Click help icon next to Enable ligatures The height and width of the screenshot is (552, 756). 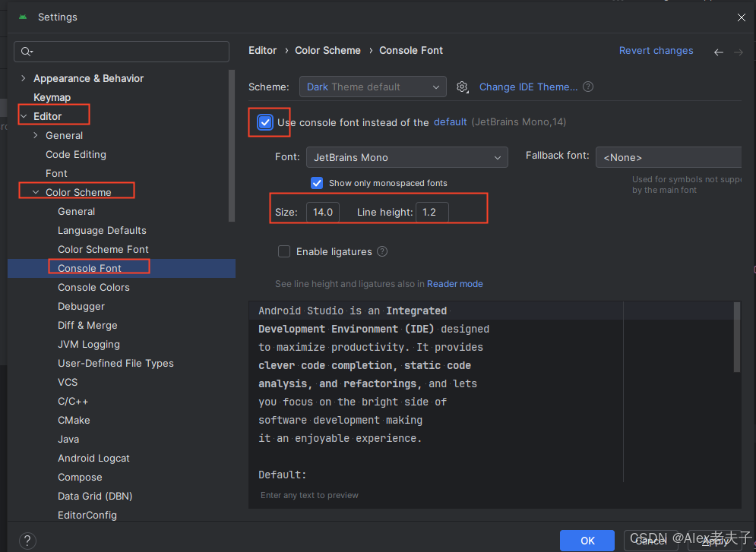(x=382, y=251)
